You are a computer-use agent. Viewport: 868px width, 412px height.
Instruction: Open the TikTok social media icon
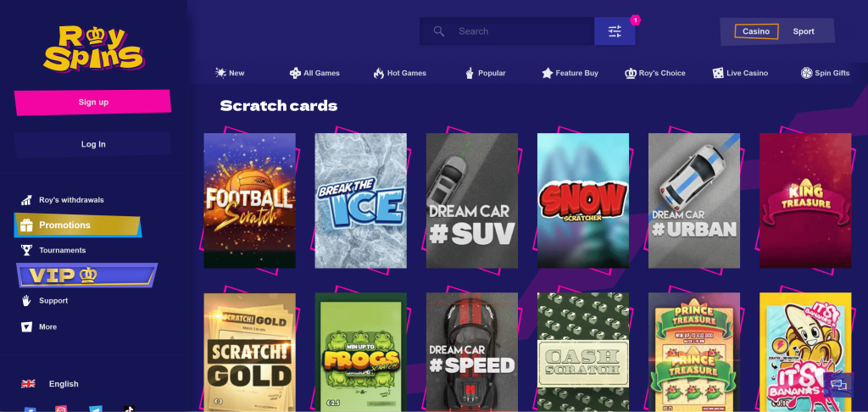tap(128, 409)
